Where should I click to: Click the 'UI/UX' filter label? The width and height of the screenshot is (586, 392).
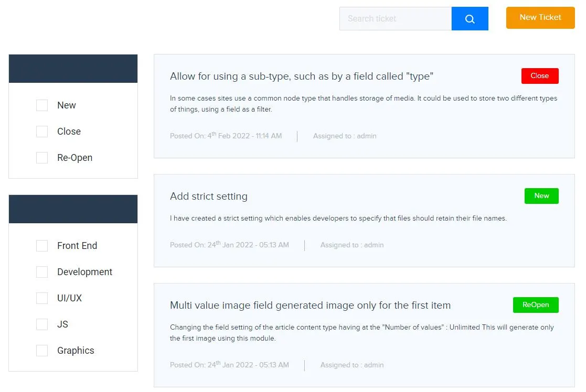pyautogui.click(x=69, y=298)
